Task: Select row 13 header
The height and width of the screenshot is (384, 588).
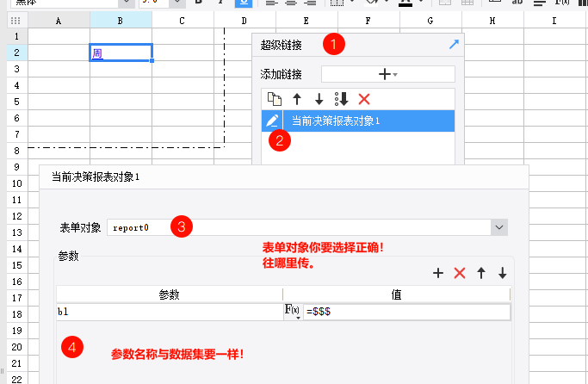Action: [17, 232]
